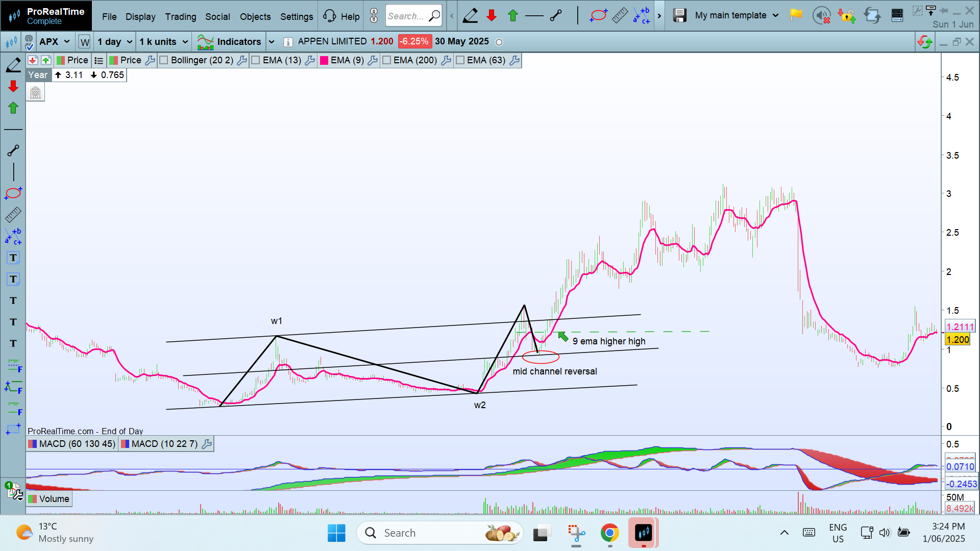Toggle the chart link group icon

[29, 42]
